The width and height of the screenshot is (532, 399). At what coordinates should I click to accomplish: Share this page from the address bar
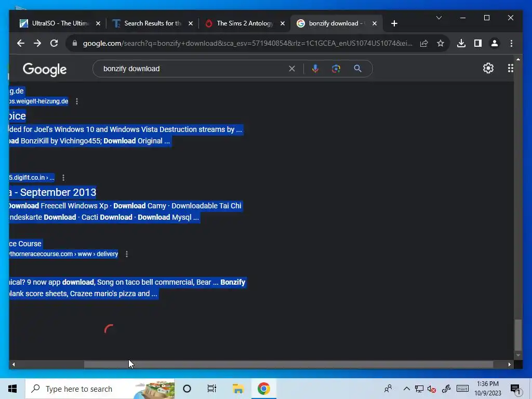[x=424, y=44]
